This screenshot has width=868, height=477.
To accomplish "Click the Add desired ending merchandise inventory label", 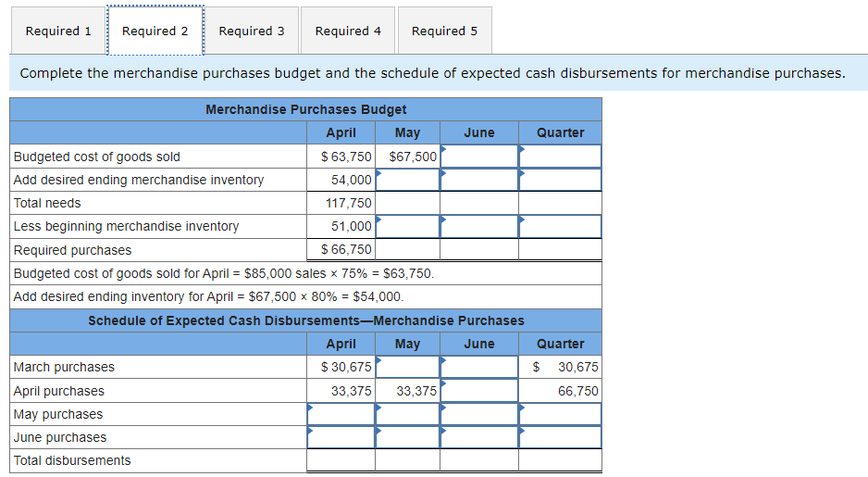I will pyautogui.click(x=139, y=180).
